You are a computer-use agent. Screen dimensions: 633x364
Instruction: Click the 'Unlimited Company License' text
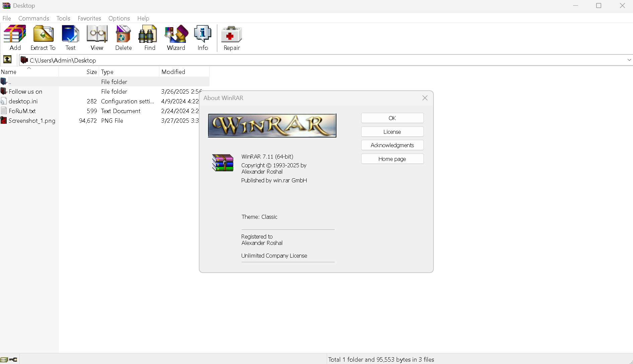point(274,256)
